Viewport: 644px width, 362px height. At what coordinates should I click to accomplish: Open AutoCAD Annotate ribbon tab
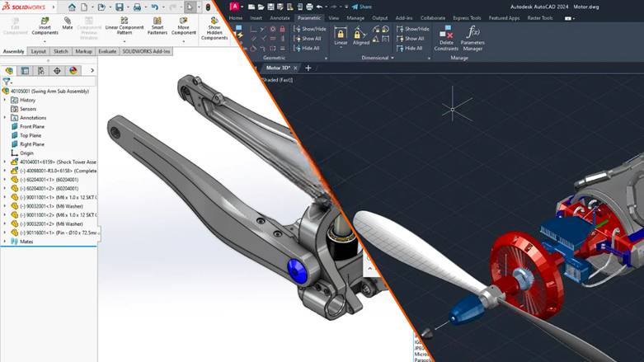(x=280, y=18)
